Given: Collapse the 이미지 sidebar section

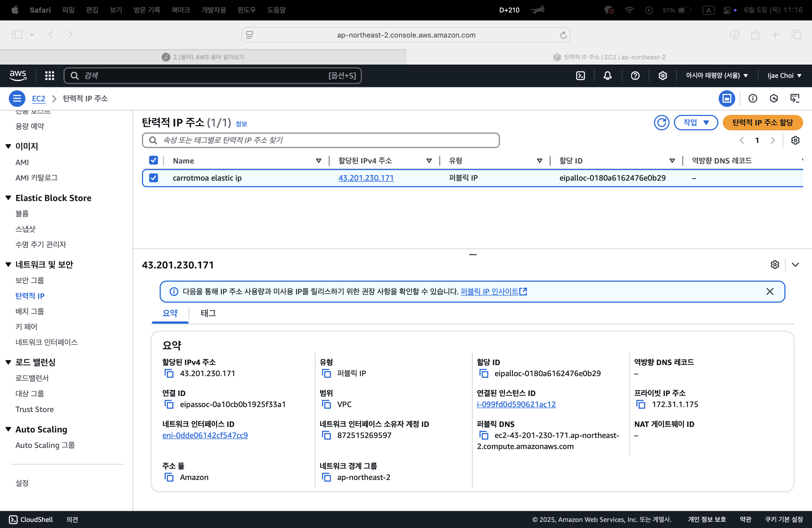Looking at the screenshot, I should 8,146.
